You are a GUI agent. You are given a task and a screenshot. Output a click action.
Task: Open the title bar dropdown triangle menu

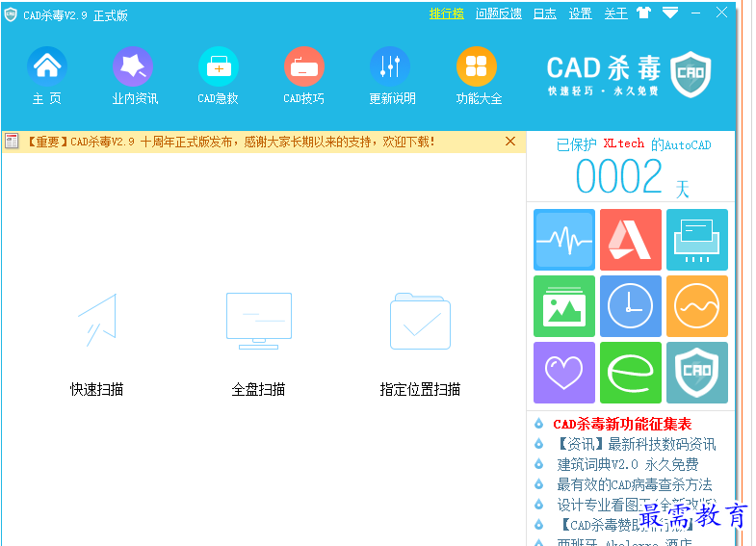pos(670,13)
